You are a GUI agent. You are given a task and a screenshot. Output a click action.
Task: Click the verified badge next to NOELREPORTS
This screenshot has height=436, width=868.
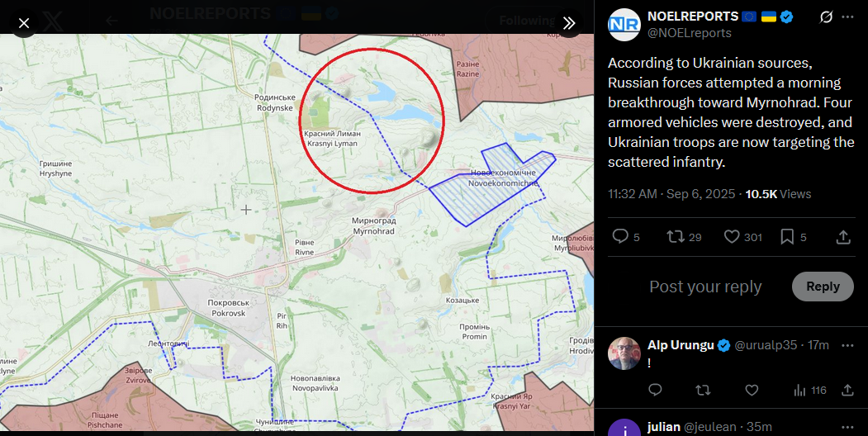786,17
